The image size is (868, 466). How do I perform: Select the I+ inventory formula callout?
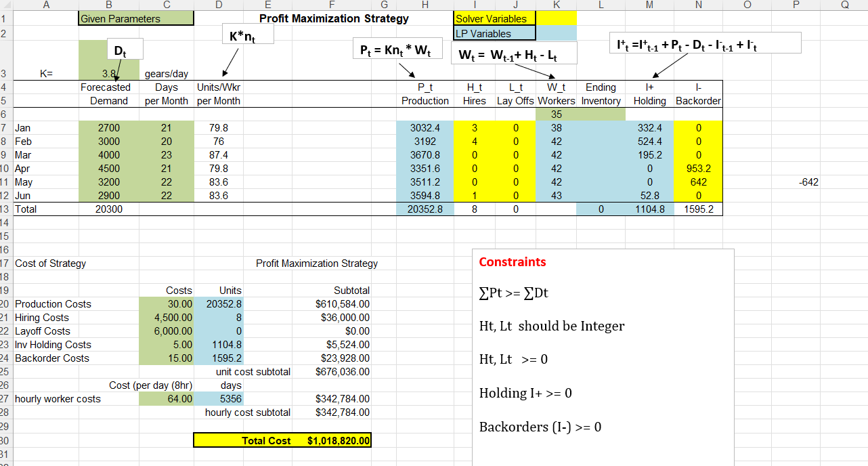click(705, 42)
